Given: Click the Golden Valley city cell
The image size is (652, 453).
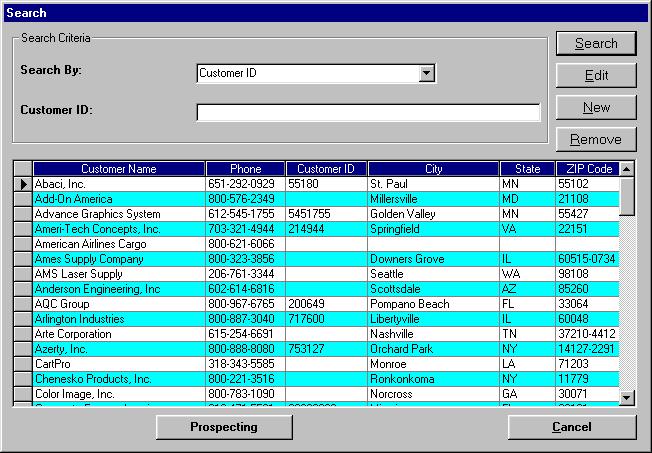Looking at the screenshot, I should [x=433, y=214].
